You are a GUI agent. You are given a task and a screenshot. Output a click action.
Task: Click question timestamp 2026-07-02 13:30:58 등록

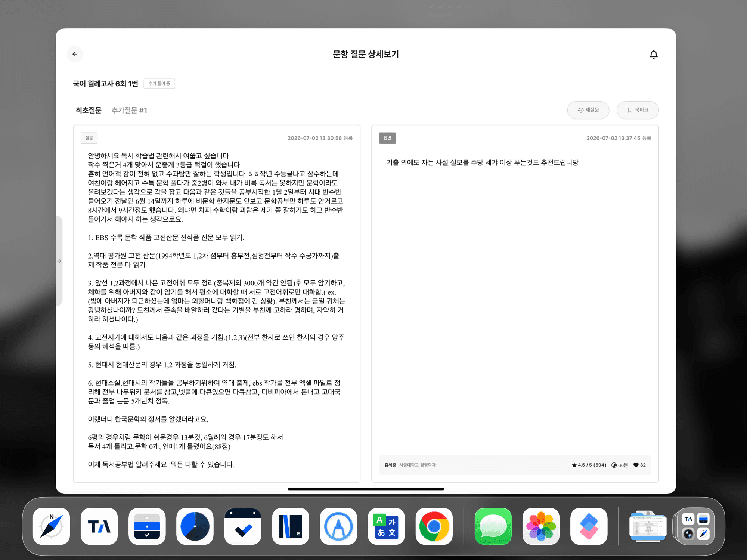click(x=320, y=138)
